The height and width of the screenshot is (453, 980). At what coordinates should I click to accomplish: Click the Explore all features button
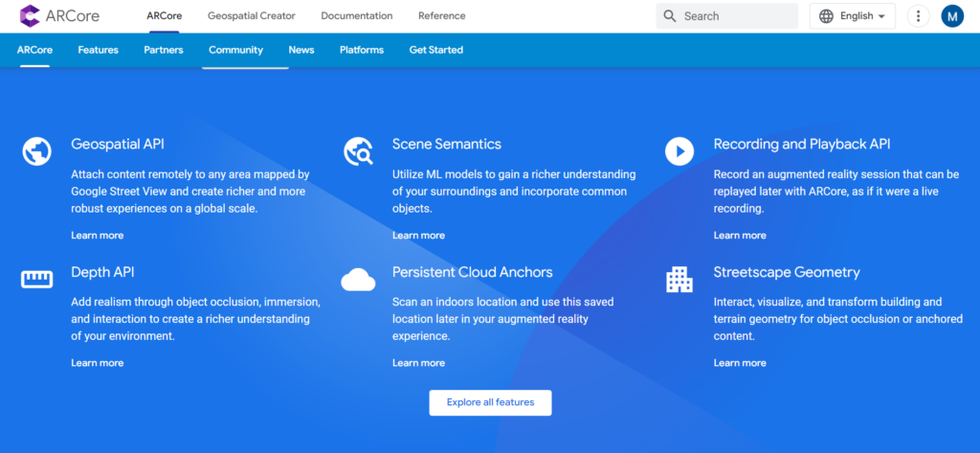pos(490,402)
